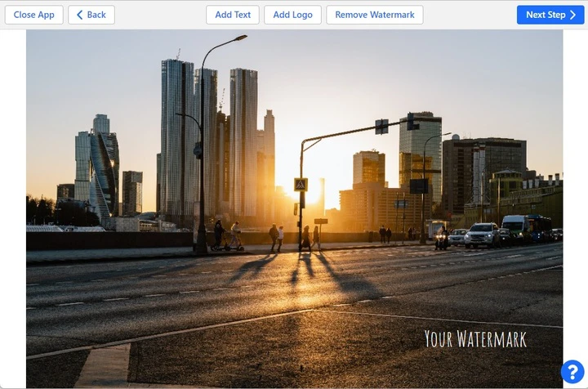
Task: Click the white road marking at bottom left
Action: point(104,364)
